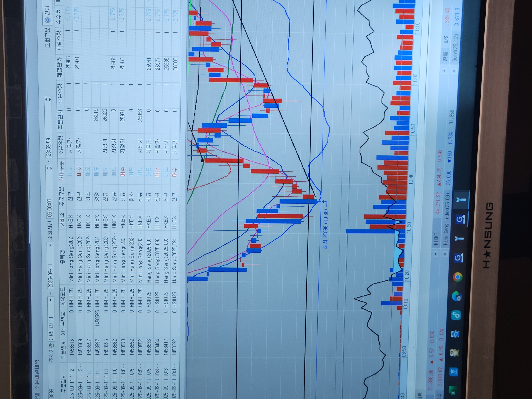The width and height of the screenshot is (532, 399).
Task: Open the teal 'd' app taskbar icon
Action: point(456,315)
